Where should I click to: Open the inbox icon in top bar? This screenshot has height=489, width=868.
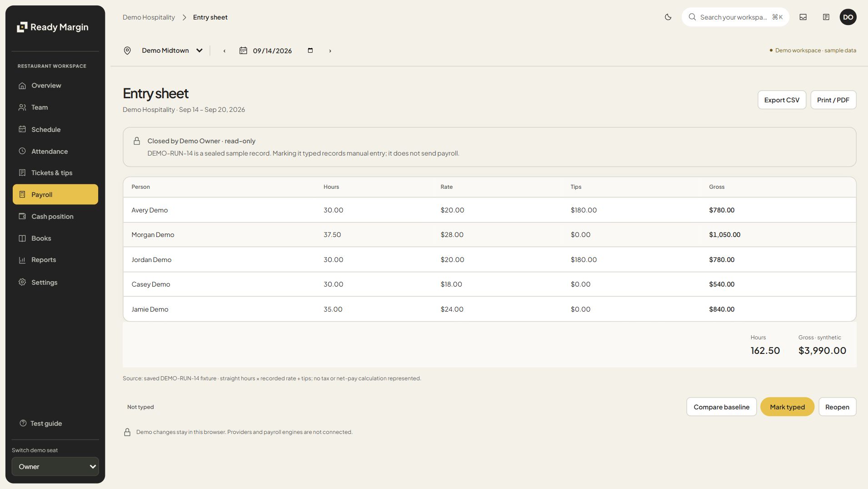pos(803,17)
